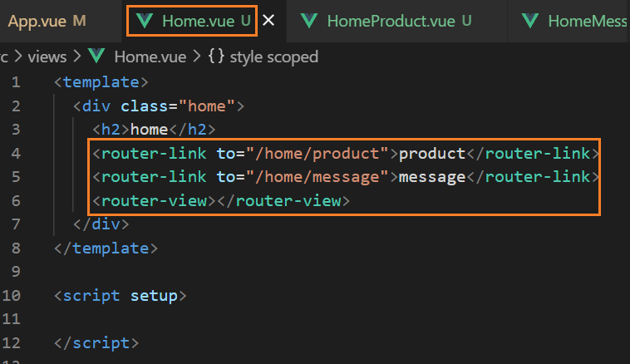Screen dimensions: 630x364
Task: Click the closing '</div>' tag
Action: coord(101,224)
